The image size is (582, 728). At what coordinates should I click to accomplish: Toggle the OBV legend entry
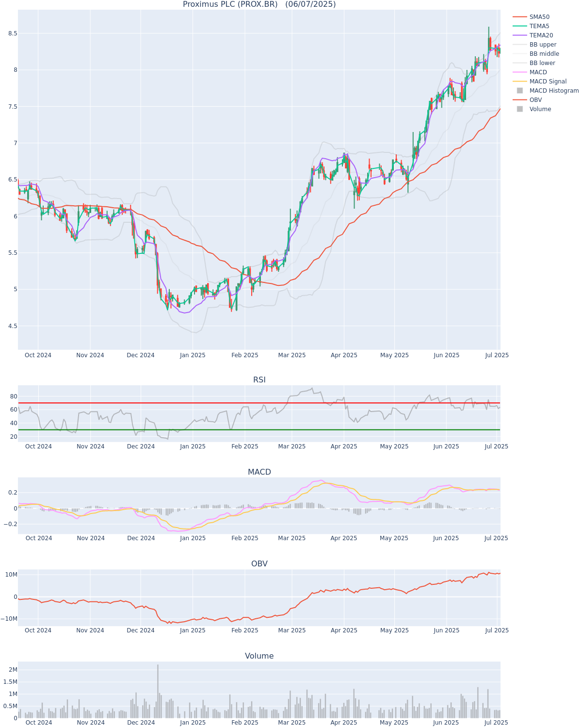click(x=535, y=100)
